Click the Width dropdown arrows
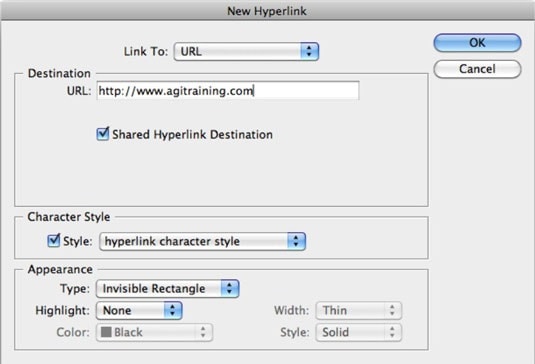535x364 pixels. 392,310
